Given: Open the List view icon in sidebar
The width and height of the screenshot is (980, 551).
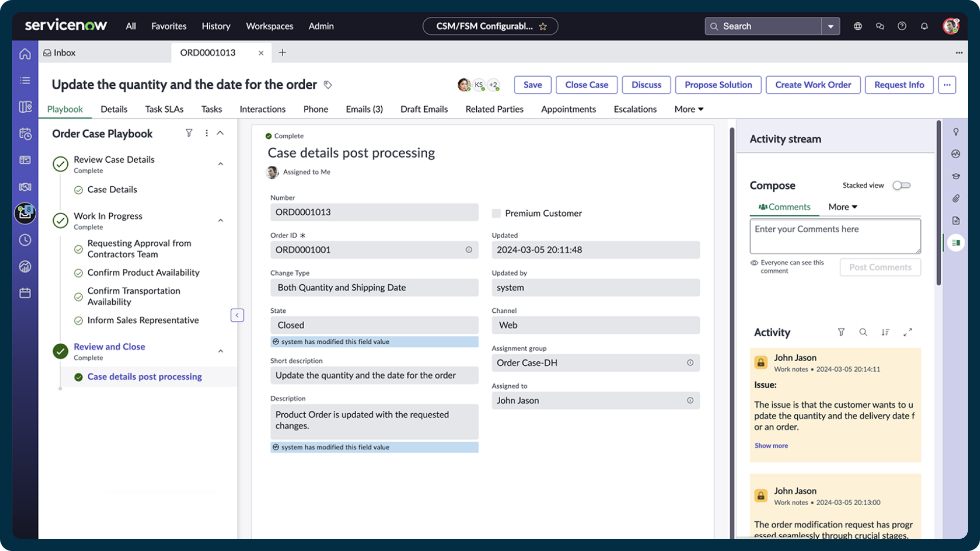Looking at the screenshot, I should [x=25, y=81].
